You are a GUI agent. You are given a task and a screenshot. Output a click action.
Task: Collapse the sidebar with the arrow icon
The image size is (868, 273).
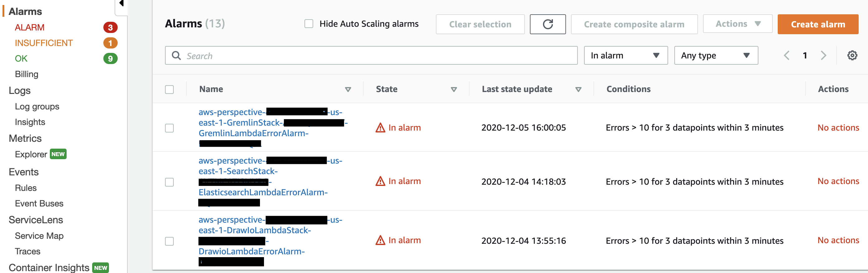pyautogui.click(x=121, y=4)
